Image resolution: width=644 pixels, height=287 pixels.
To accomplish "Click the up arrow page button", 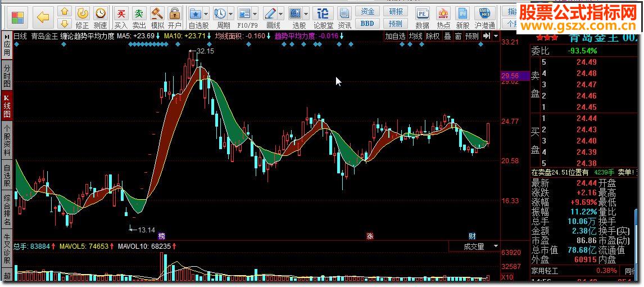I will (x=64, y=11).
